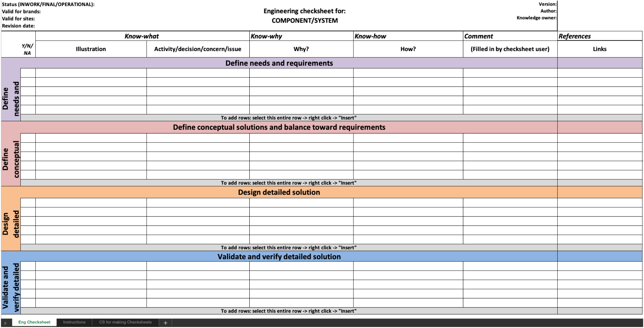Click the Links header under References

[x=599, y=49]
